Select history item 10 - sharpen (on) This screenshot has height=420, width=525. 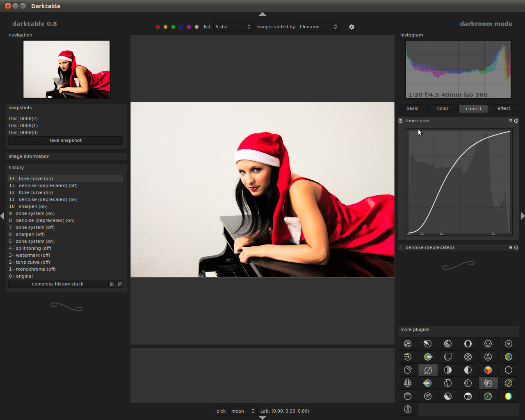(x=28, y=207)
